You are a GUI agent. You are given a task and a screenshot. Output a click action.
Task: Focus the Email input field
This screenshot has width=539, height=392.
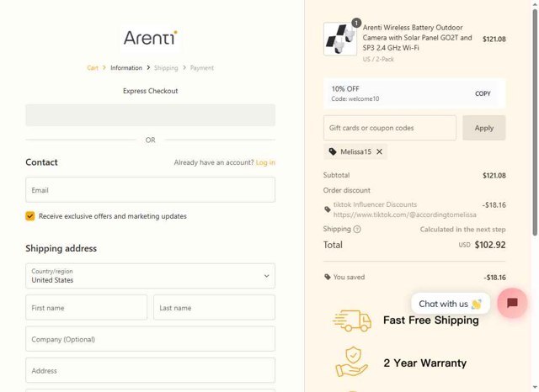coord(150,190)
